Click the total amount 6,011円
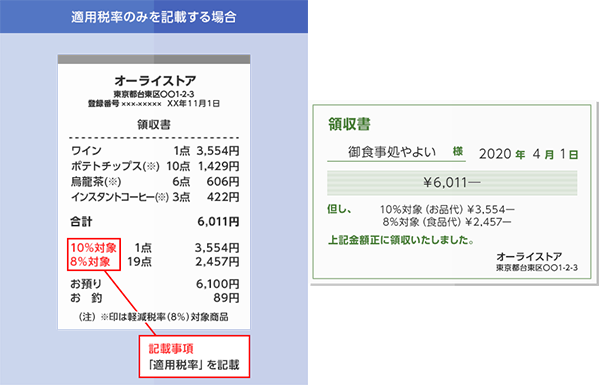The height and width of the screenshot is (385, 600). tap(218, 222)
